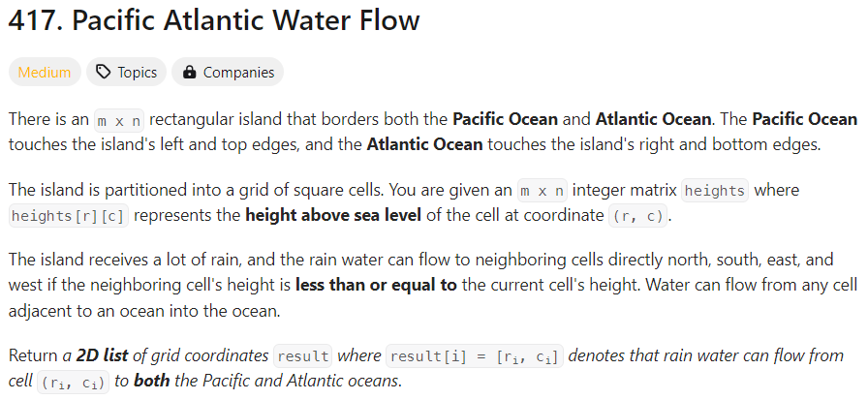The height and width of the screenshot is (400, 868).
Task: Click the lock icon beside Companies
Action: (x=189, y=72)
